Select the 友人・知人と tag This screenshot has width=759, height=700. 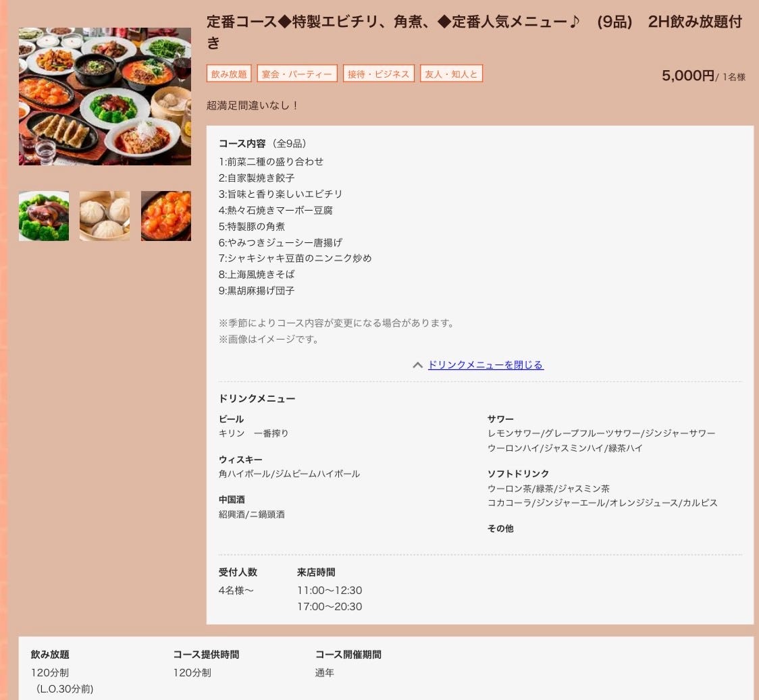point(451,74)
